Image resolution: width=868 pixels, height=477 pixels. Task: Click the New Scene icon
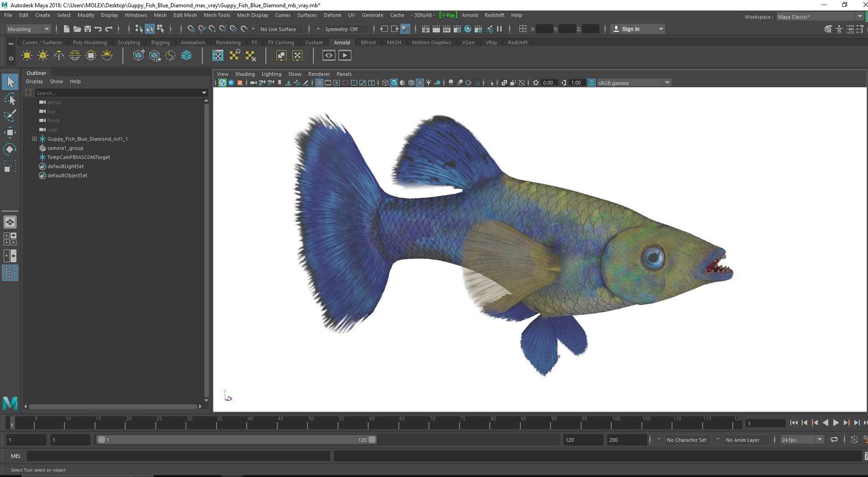tap(67, 29)
